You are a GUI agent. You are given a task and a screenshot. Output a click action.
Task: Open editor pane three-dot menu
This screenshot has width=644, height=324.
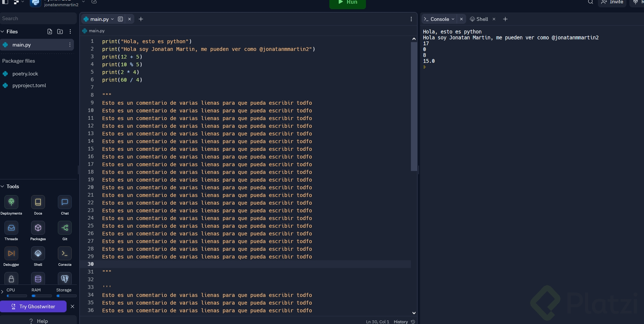[x=411, y=19]
